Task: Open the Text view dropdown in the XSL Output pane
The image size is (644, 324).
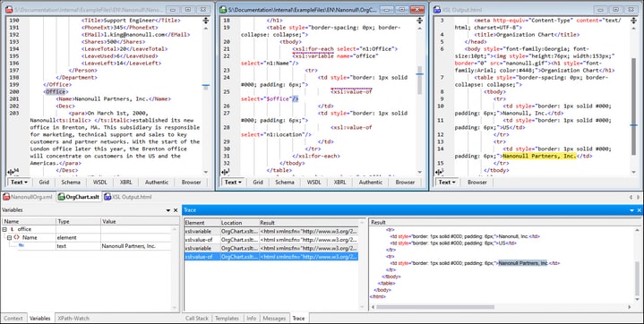Action: coord(446,182)
